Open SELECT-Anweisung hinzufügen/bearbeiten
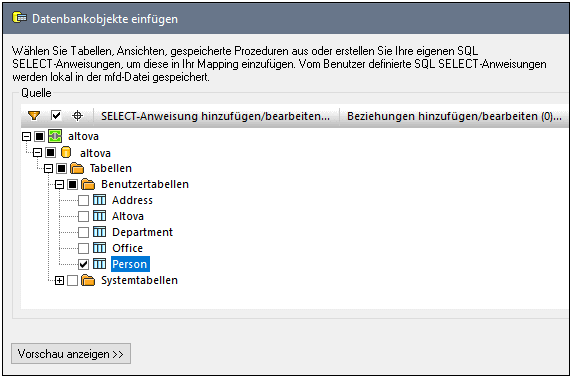 pyautogui.click(x=216, y=116)
